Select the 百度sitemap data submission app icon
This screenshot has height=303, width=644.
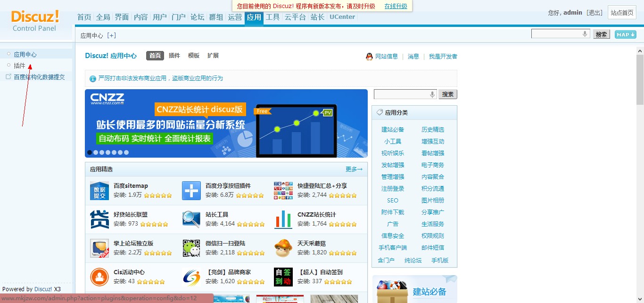point(99,190)
